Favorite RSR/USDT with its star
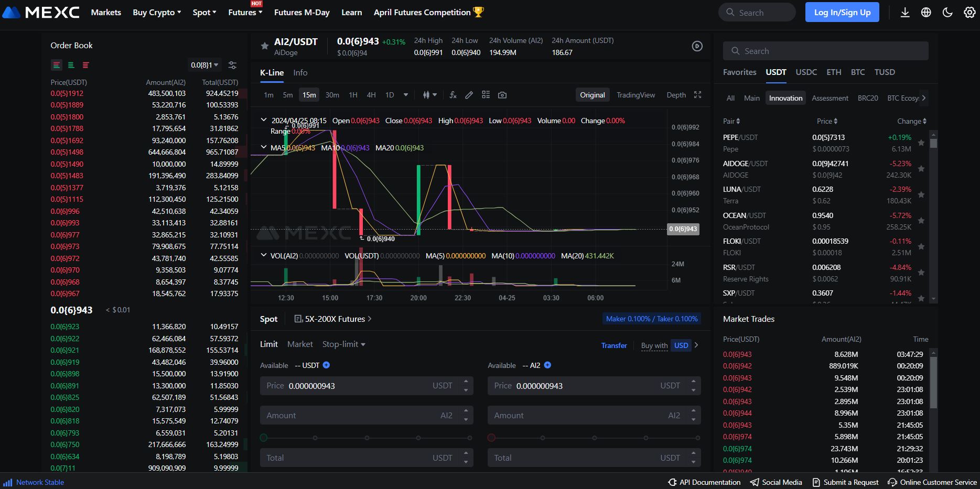This screenshot has width=980, height=489. (x=921, y=273)
